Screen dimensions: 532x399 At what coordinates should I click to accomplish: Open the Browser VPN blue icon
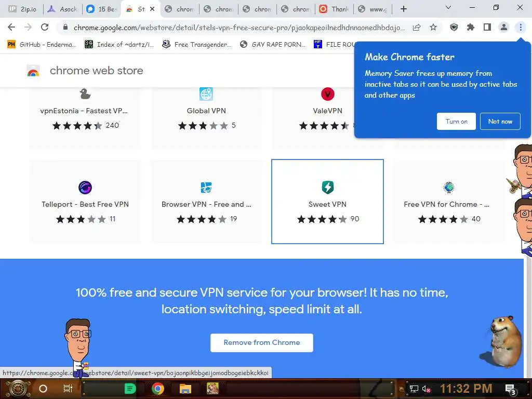(x=206, y=187)
